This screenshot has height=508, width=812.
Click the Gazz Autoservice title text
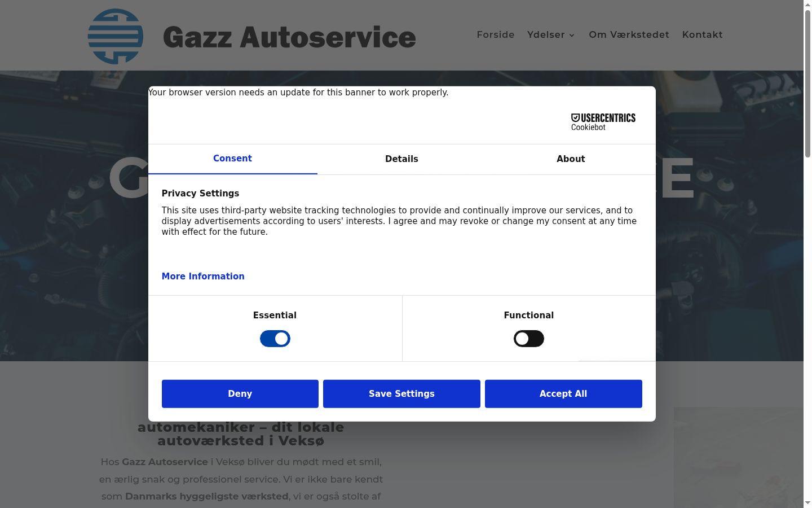[x=289, y=37]
